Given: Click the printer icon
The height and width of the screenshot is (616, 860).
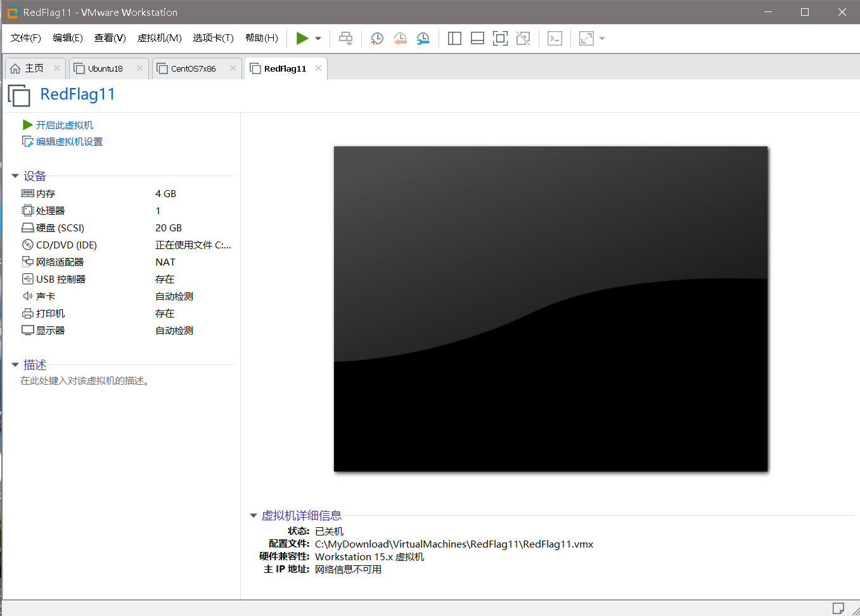Looking at the screenshot, I should (28, 313).
